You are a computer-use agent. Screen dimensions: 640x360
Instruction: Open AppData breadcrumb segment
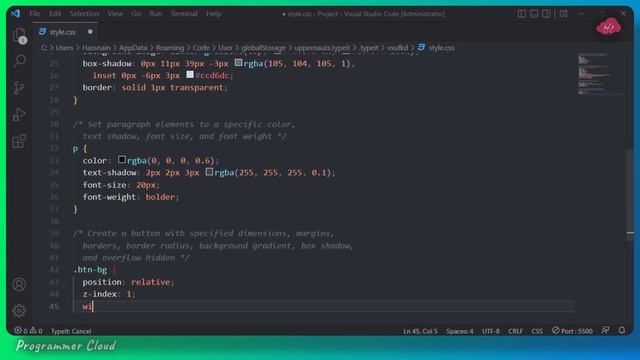[133, 48]
